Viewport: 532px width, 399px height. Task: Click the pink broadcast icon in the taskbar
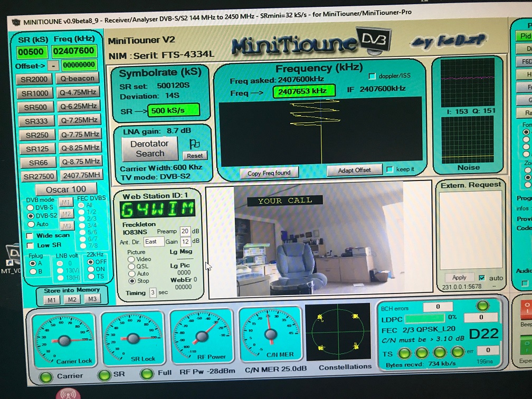coord(68,394)
